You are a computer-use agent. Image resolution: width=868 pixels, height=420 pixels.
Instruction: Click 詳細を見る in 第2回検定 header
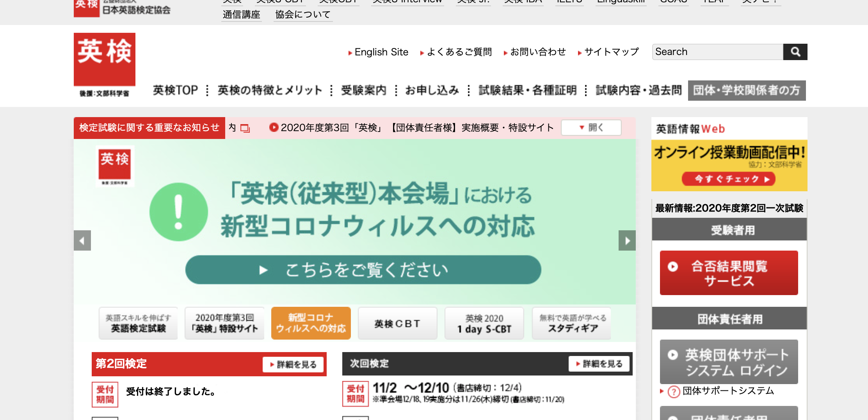293,365
